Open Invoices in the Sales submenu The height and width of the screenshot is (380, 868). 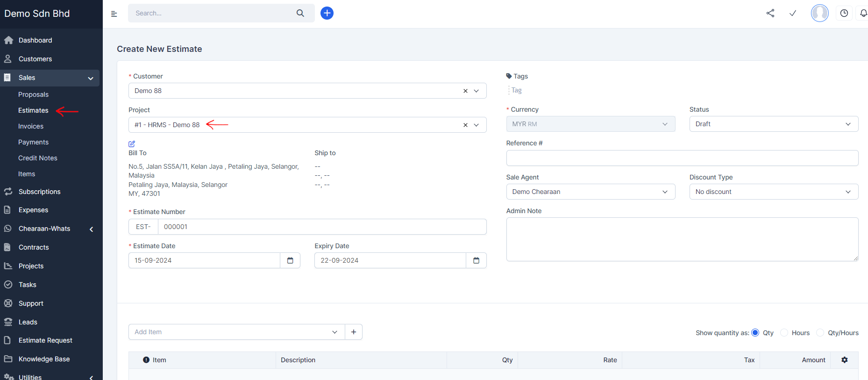tap(31, 126)
